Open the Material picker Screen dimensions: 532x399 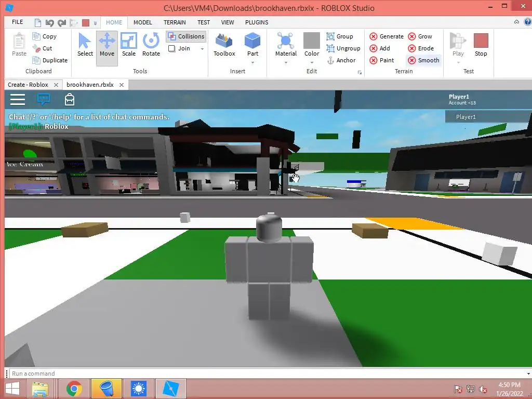[x=286, y=45]
